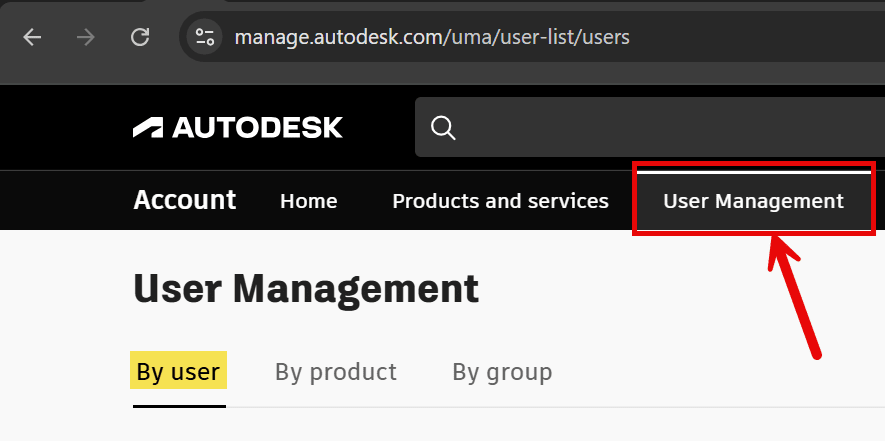This screenshot has height=441, width=885.
Task: Click the magnifier search icon
Action: (x=443, y=128)
